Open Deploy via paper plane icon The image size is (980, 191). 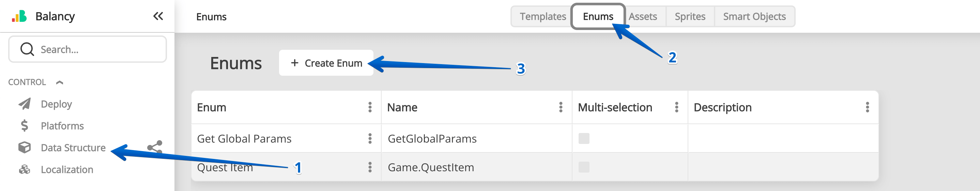(x=25, y=104)
